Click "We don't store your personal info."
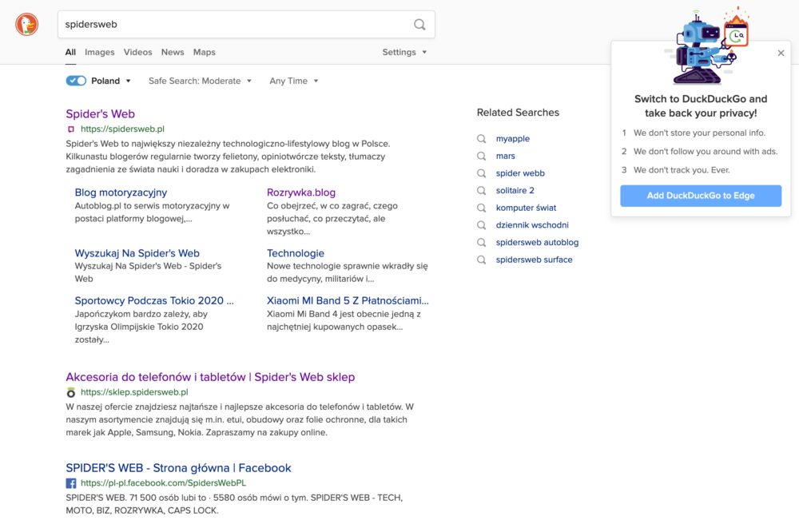799x532 pixels. [x=699, y=133]
